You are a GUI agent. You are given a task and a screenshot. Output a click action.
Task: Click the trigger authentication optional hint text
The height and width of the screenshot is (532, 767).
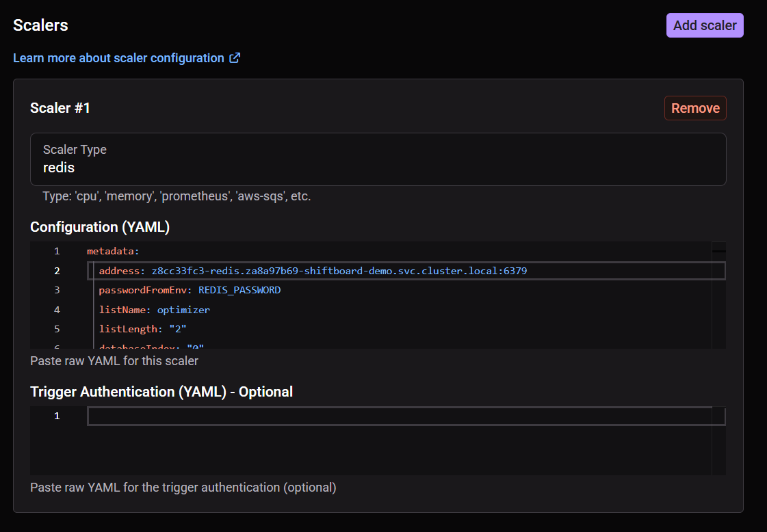[183, 488]
